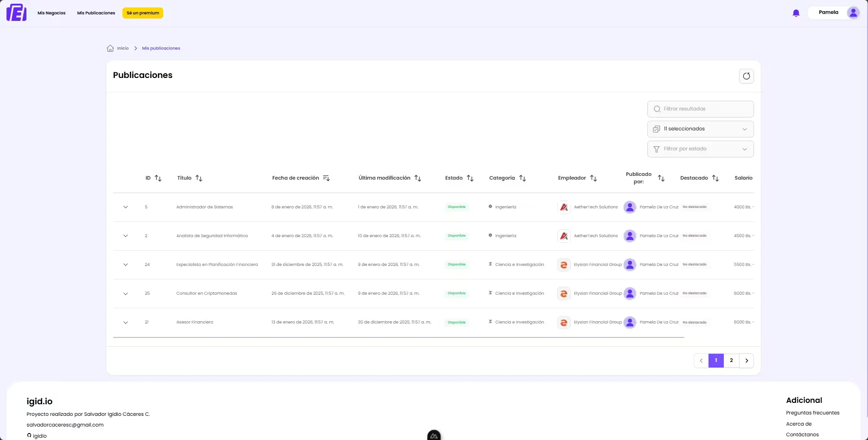Open Filtrar por estado dropdown
This screenshot has width=868, height=440.
[x=700, y=149]
